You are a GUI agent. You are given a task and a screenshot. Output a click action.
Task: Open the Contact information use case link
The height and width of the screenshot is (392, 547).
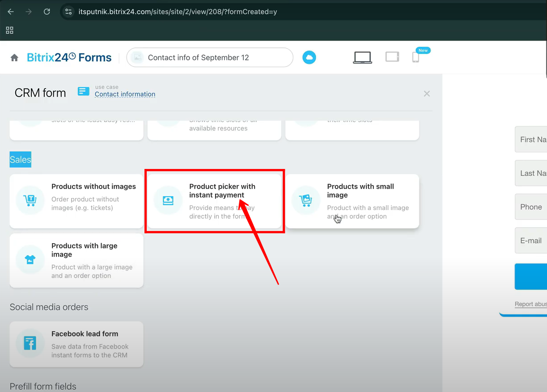125,94
